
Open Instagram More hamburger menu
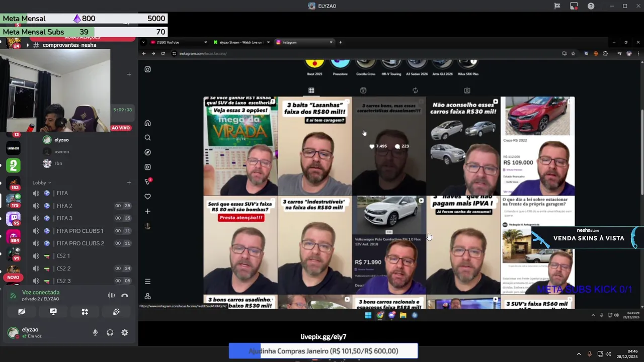pos(147,282)
